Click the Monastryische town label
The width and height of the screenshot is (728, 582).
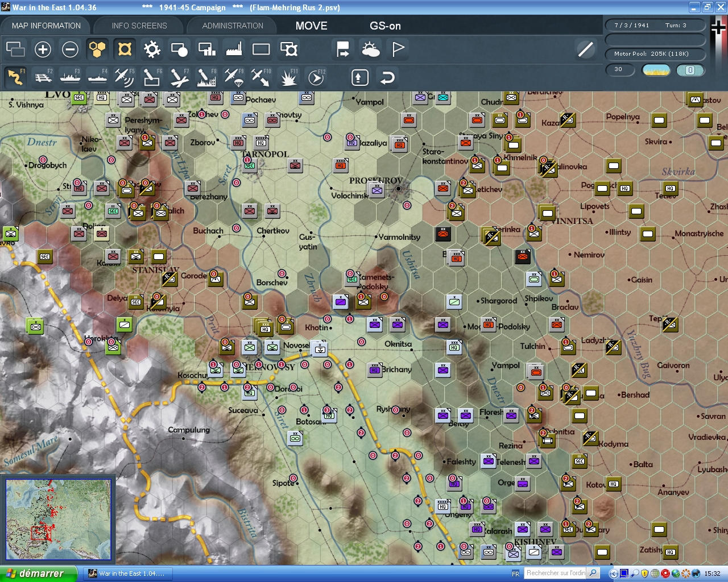pos(699,234)
